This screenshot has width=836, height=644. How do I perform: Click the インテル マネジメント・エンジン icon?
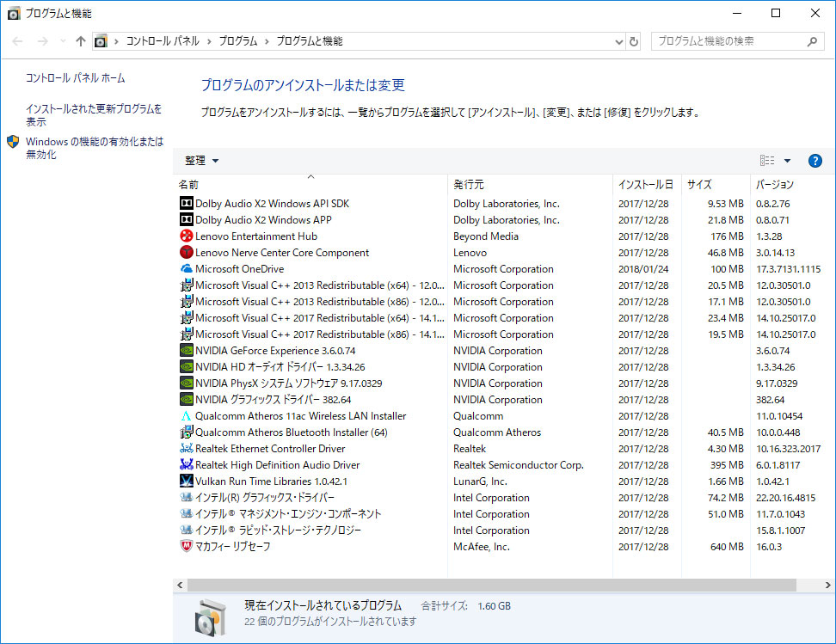(x=186, y=514)
